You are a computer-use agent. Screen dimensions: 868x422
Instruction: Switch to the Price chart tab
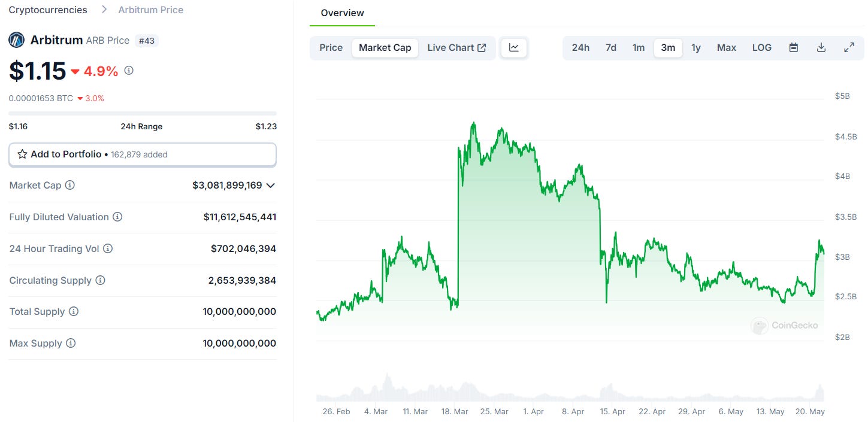click(x=331, y=47)
